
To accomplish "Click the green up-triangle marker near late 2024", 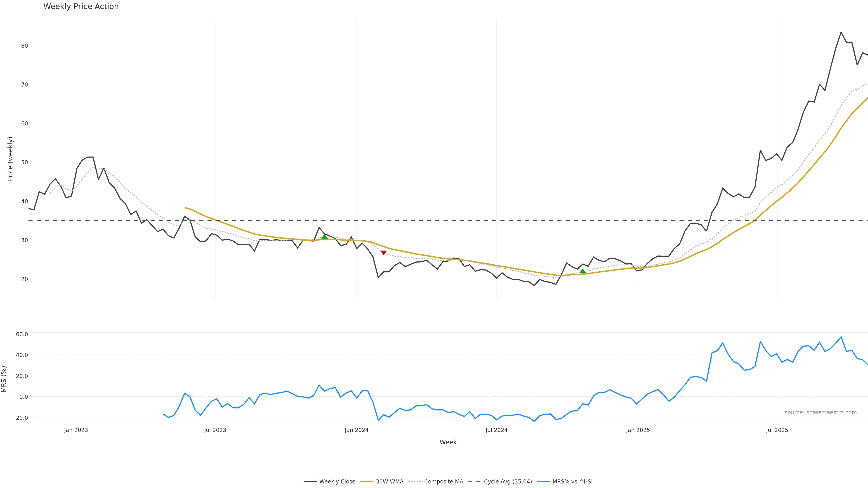I will pos(583,271).
